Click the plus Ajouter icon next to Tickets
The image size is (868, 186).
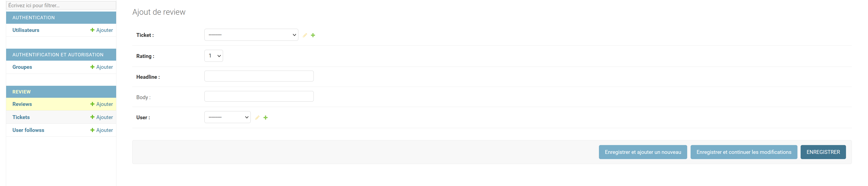(x=101, y=117)
